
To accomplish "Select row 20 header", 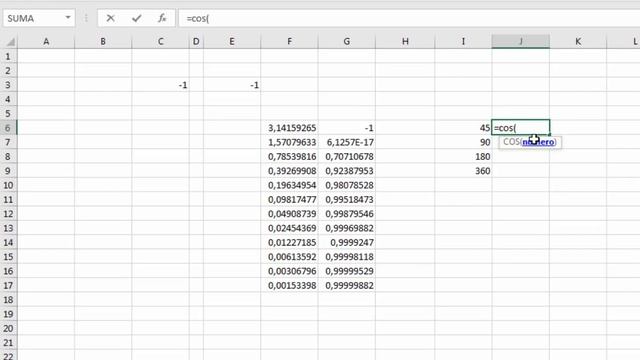I will [x=8, y=328].
